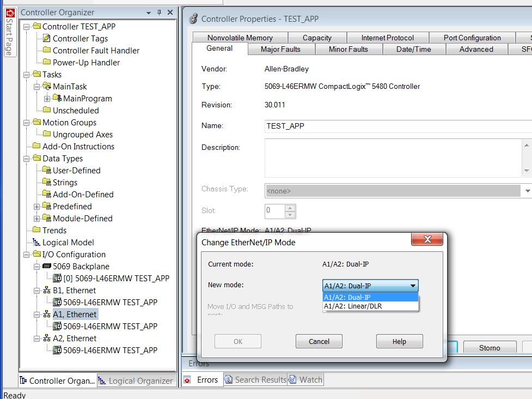Viewport: 532px width, 399px height.
Task: Click the Controller Properties window icon
Action: coord(194,19)
